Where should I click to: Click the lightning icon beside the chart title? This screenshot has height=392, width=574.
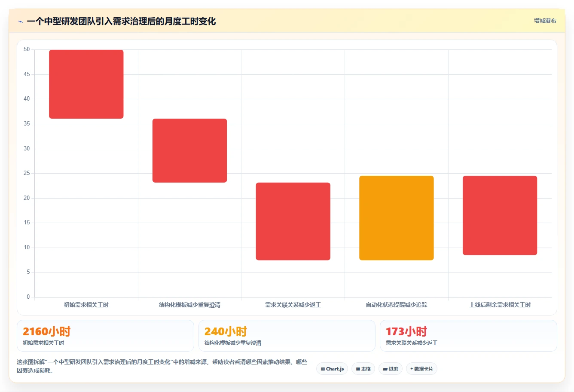coord(20,21)
